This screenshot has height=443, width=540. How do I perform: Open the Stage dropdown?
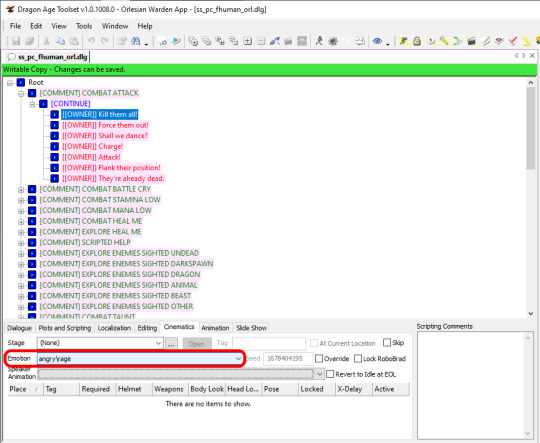(158, 343)
